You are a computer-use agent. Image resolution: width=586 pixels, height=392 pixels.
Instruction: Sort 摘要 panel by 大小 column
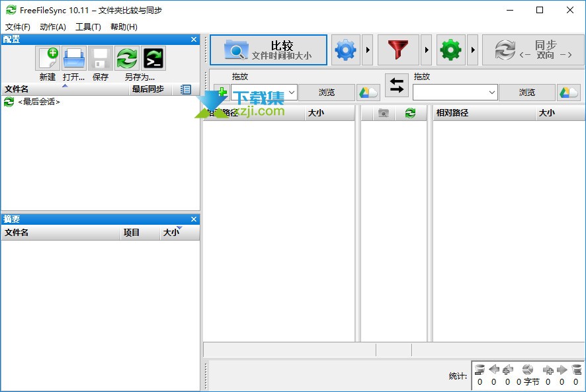point(180,233)
